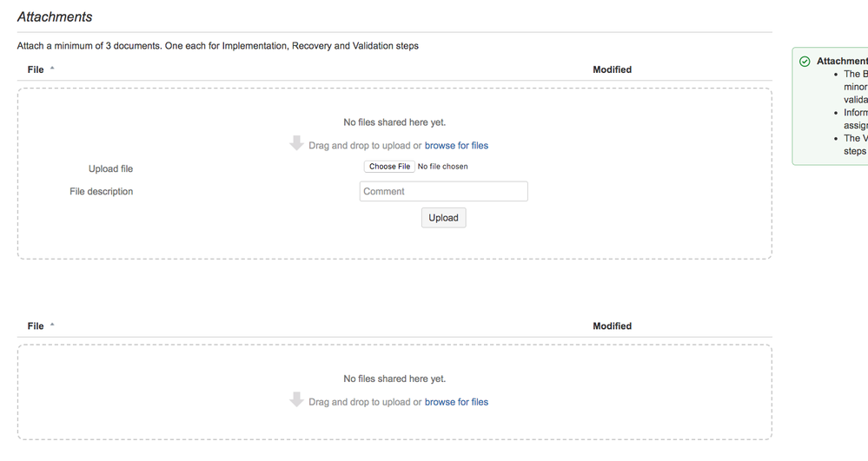Sort the second table by File column header

(x=36, y=326)
